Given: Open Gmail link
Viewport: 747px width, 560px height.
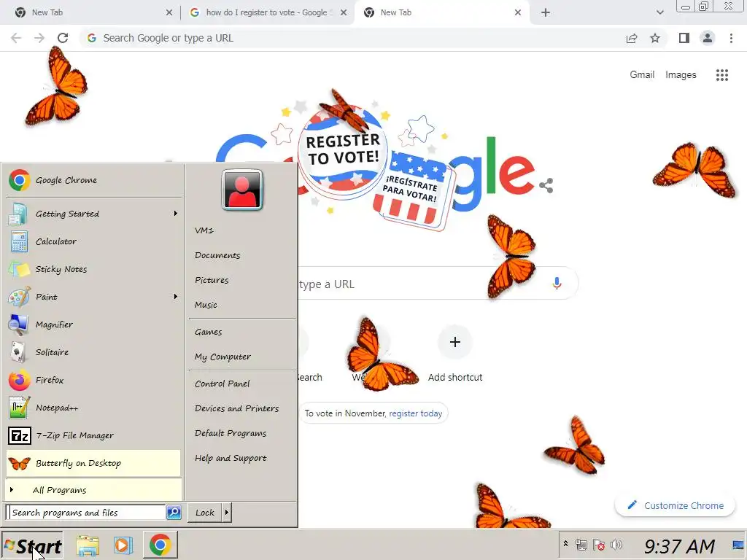Looking at the screenshot, I should tap(642, 75).
